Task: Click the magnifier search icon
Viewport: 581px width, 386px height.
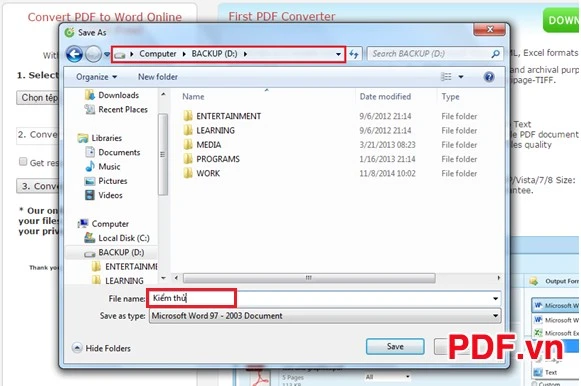Action: [x=495, y=54]
